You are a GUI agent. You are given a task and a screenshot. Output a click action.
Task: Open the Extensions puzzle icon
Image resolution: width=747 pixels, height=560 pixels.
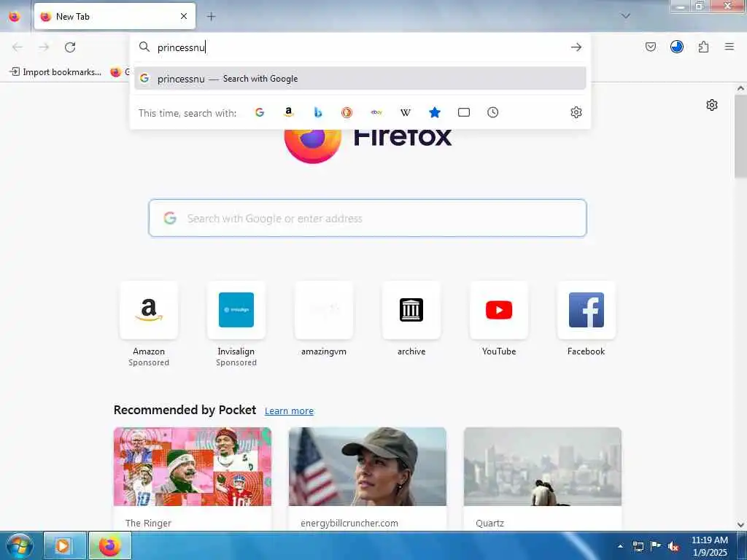pos(703,47)
